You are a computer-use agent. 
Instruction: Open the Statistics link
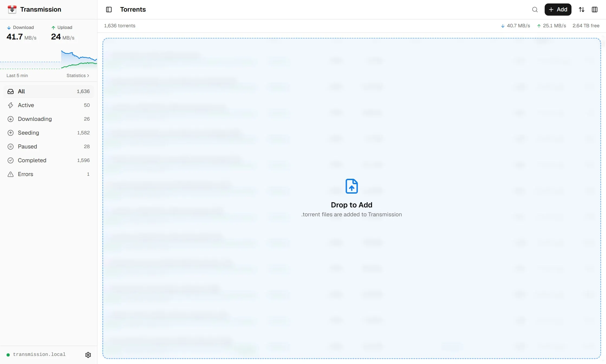tap(78, 75)
